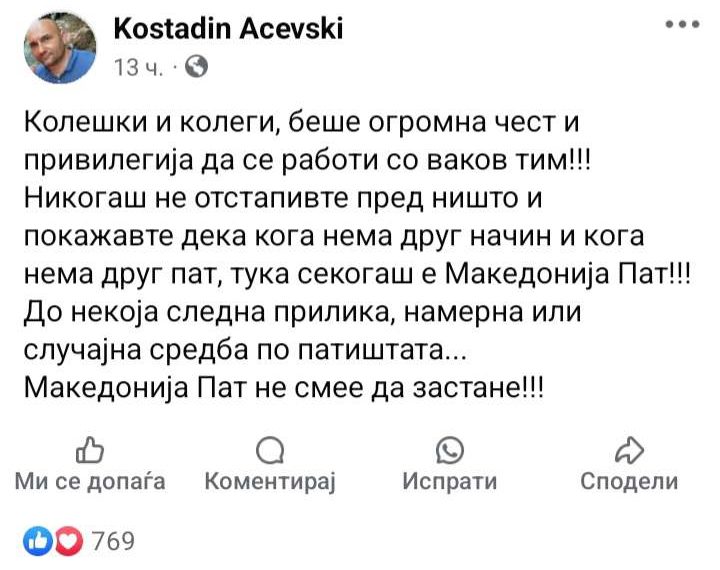Click the 13 ч. post timestamp
Screen dimensions: 720x570
pyautogui.click(x=138, y=68)
